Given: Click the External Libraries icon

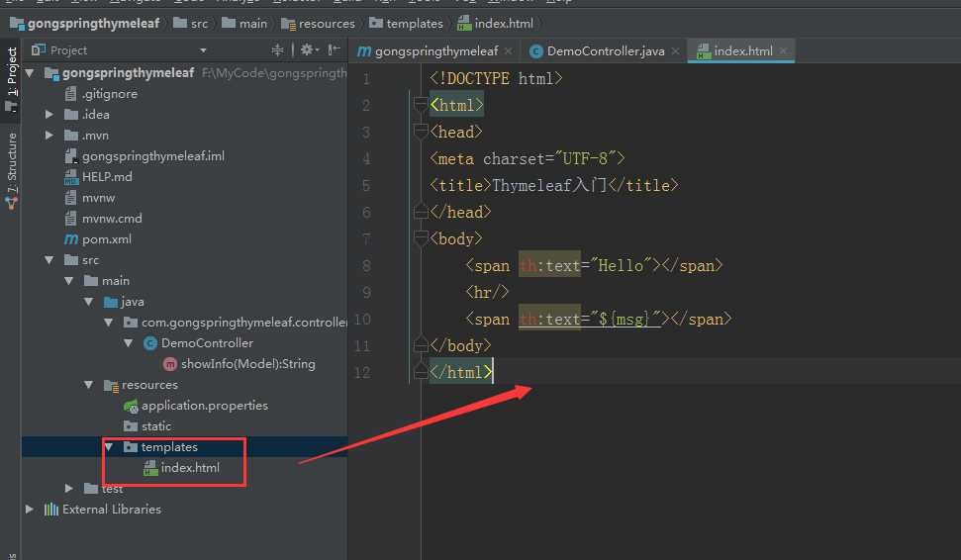Looking at the screenshot, I should tap(51, 510).
